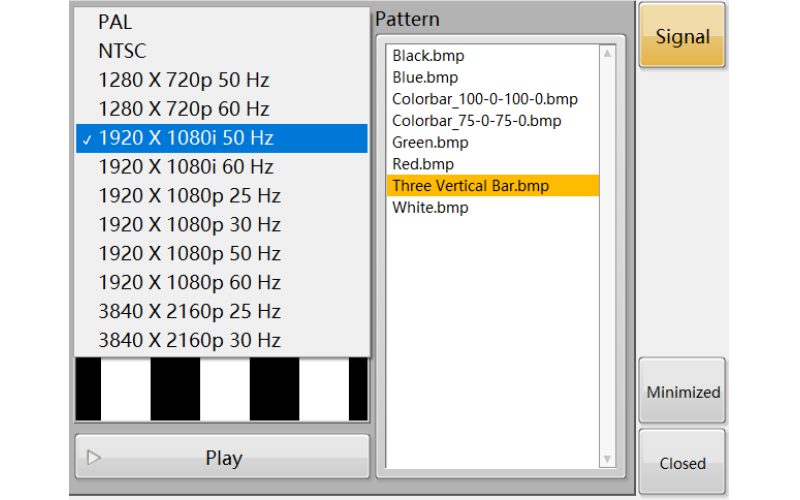Click the vertical bar pattern preview

(x=222, y=389)
